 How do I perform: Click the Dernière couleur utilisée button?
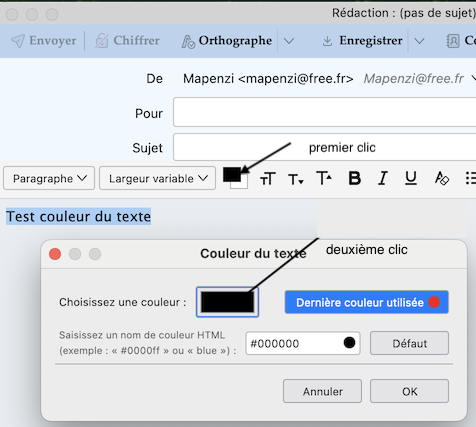(x=367, y=302)
